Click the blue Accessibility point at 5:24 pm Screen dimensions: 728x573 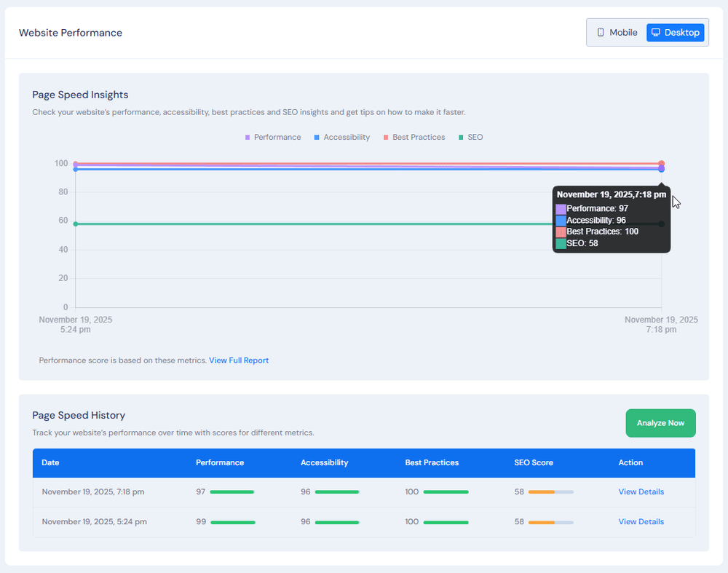pos(75,169)
